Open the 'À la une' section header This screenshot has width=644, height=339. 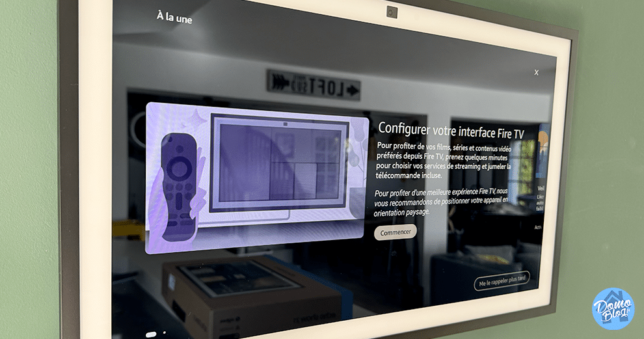pos(174,18)
